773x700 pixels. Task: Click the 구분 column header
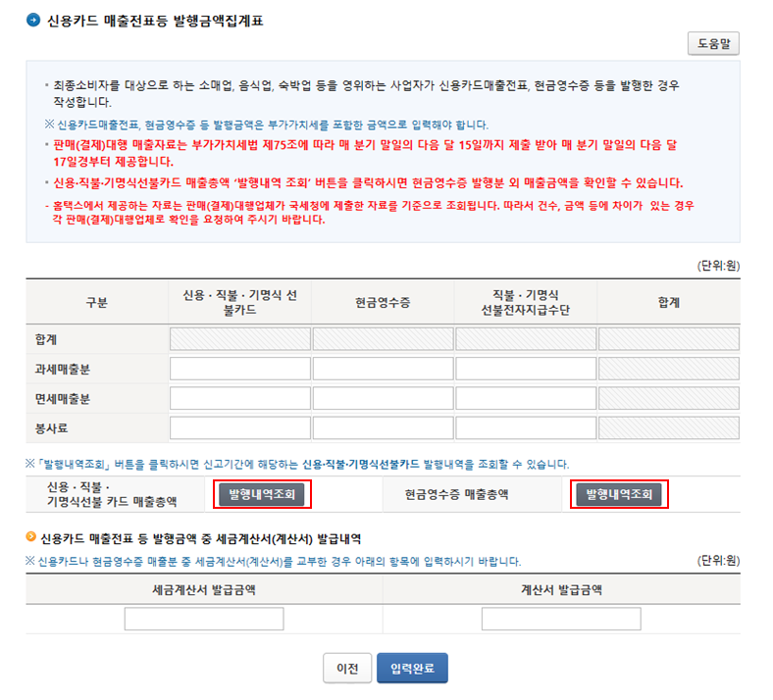point(96,303)
